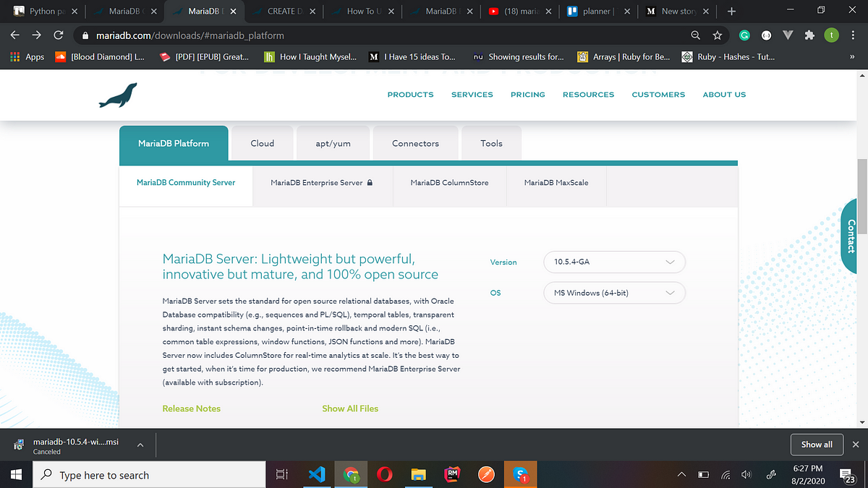The width and height of the screenshot is (868, 488).
Task: Show hidden system tray icons
Action: (681, 475)
